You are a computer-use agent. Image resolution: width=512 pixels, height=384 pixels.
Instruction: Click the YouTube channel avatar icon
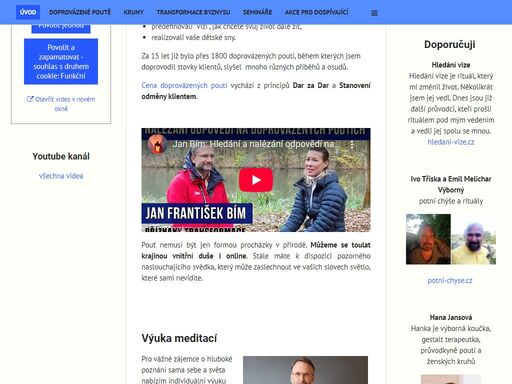tap(157, 145)
